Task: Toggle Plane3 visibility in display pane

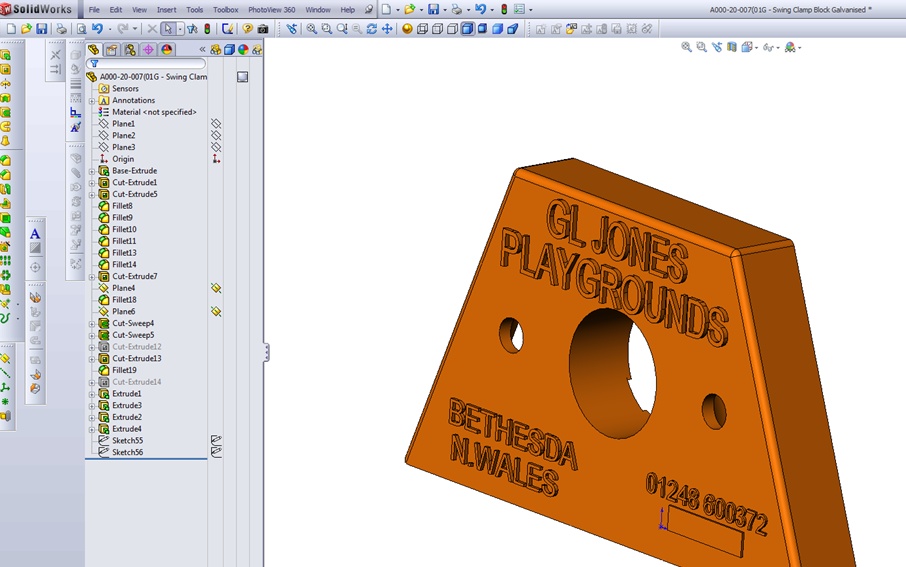Action: [216, 147]
